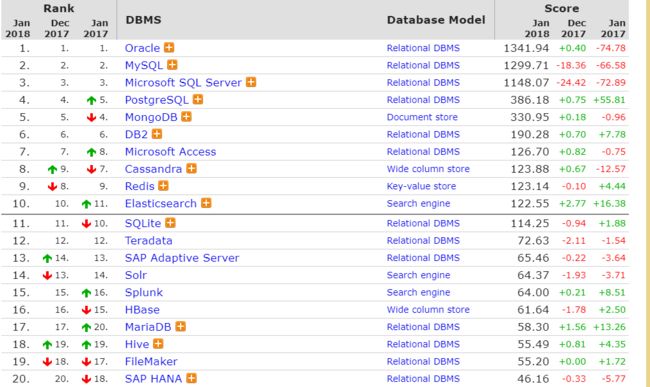Viewport: 650px width, 387px height.
Task: Click Wide column store link for HBase
Action: (428, 310)
